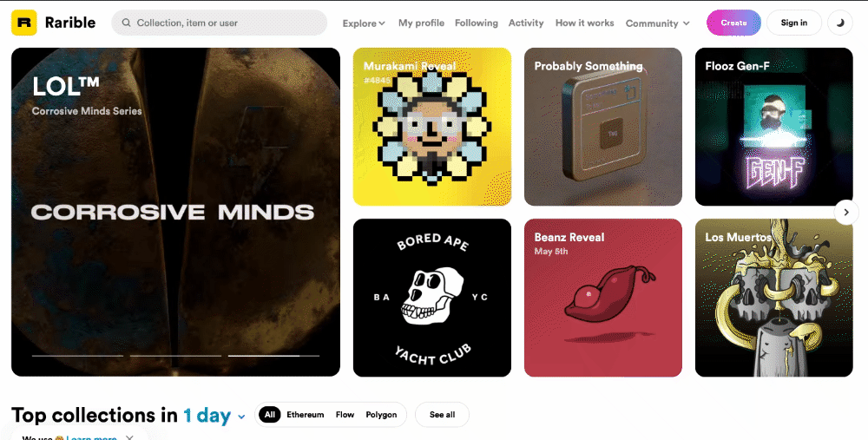This screenshot has width=868, height=440.
Task: Click the search magnifier icon
Action: (126, 23)
